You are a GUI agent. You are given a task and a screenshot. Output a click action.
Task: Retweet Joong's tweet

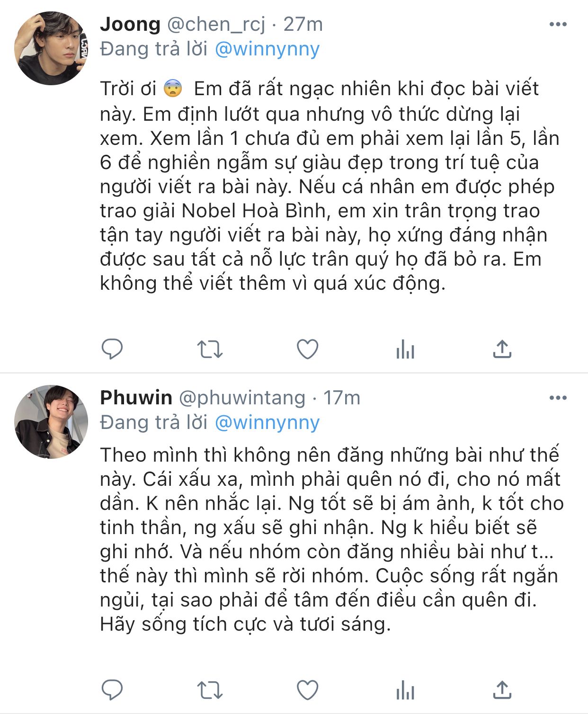coord(210,349)
